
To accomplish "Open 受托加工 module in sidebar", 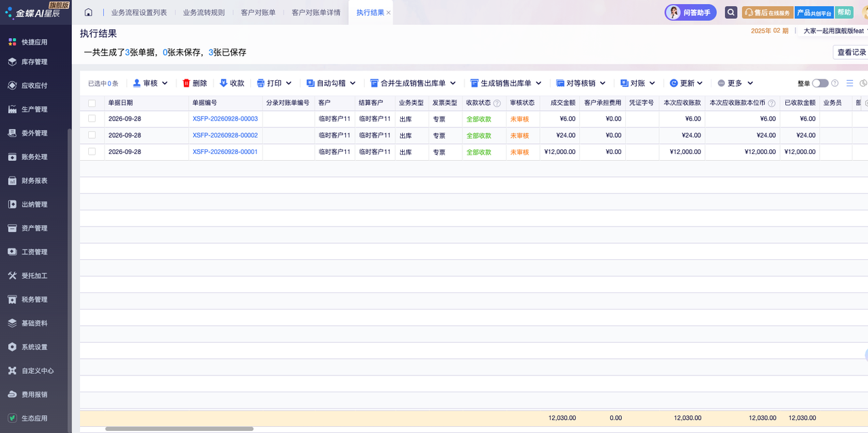I will pos(27,276).
